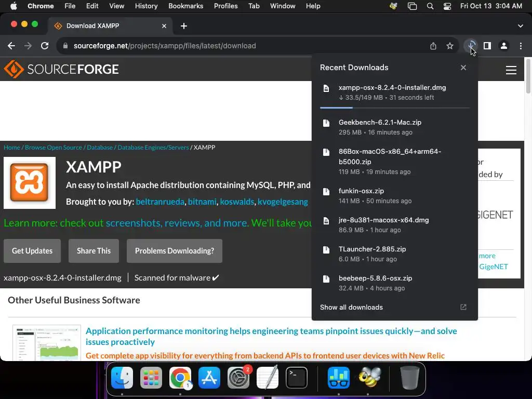
Task: Click the beebeep-5.8.6-osx.zip file icon
Action: 326,279
